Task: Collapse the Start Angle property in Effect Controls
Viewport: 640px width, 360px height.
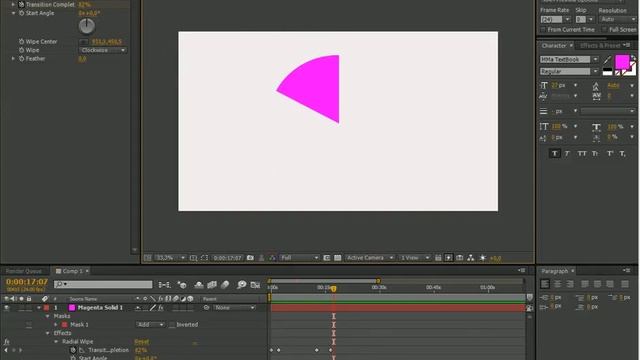Action: [x=13, y=13]
